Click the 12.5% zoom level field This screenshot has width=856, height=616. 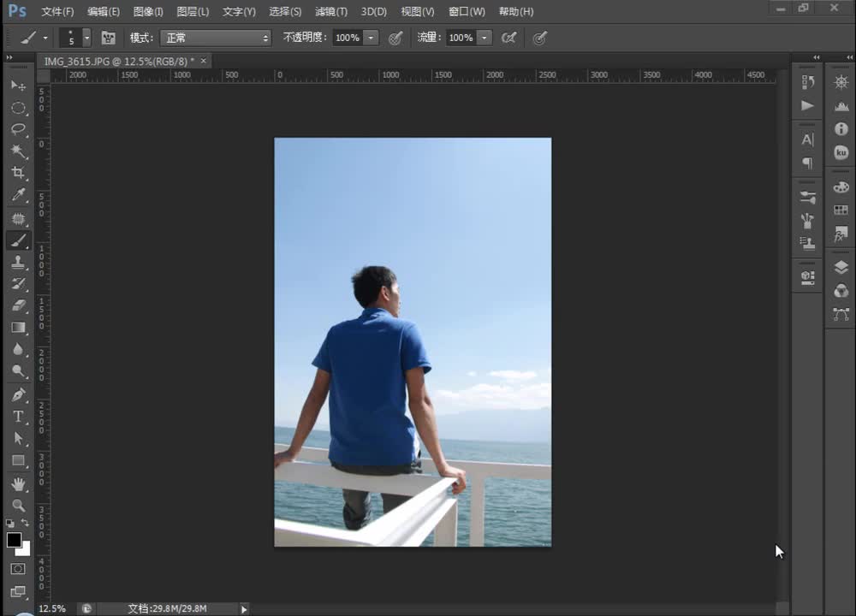click(52, 608)
